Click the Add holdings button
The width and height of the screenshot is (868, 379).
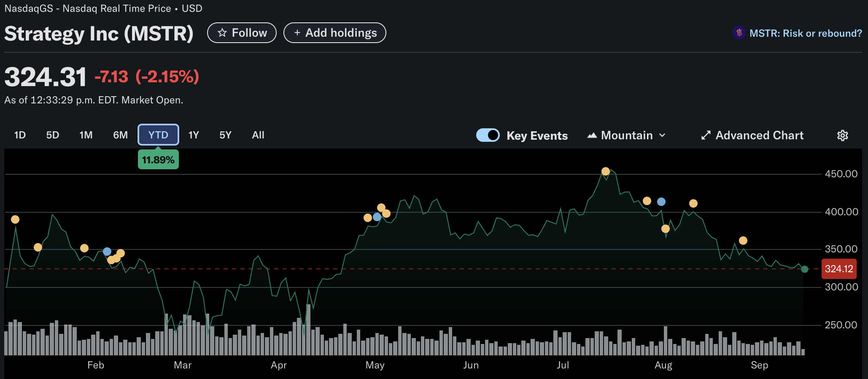coord(335,33)
